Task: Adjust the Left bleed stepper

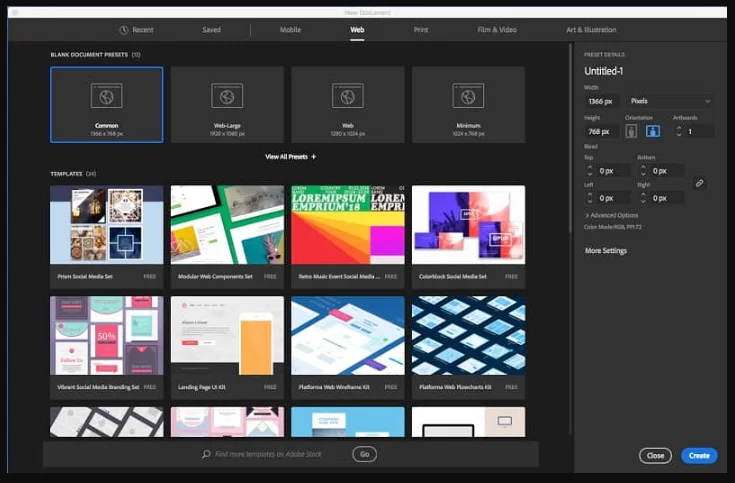Action: point(590,198)
